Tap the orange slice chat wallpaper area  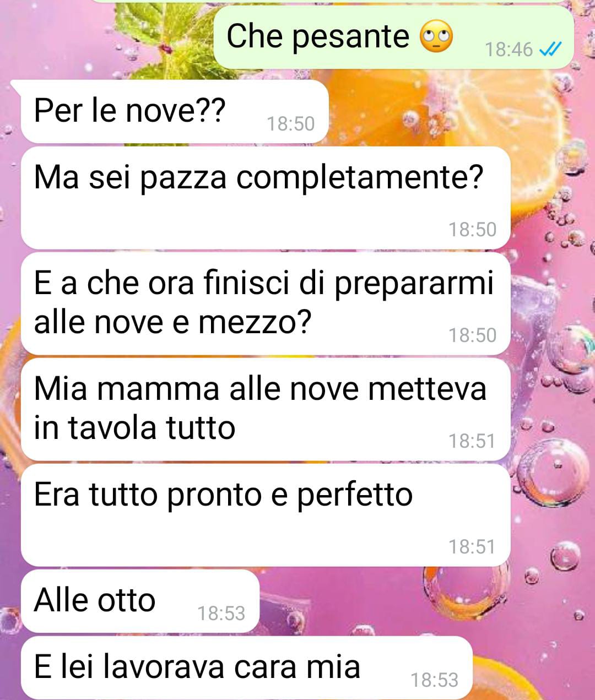pos(529,105)
